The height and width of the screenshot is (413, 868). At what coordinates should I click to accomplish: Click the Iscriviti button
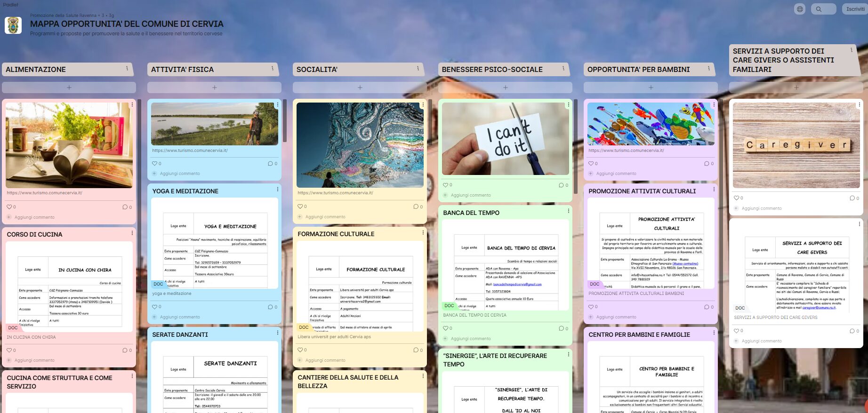coord(855,9)
